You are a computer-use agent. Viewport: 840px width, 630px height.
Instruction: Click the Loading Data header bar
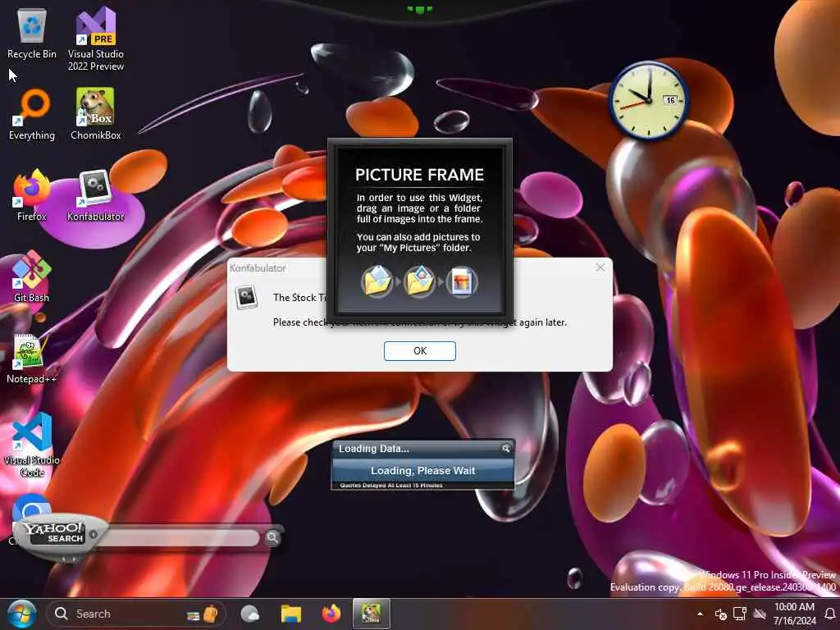coord(422,449)
